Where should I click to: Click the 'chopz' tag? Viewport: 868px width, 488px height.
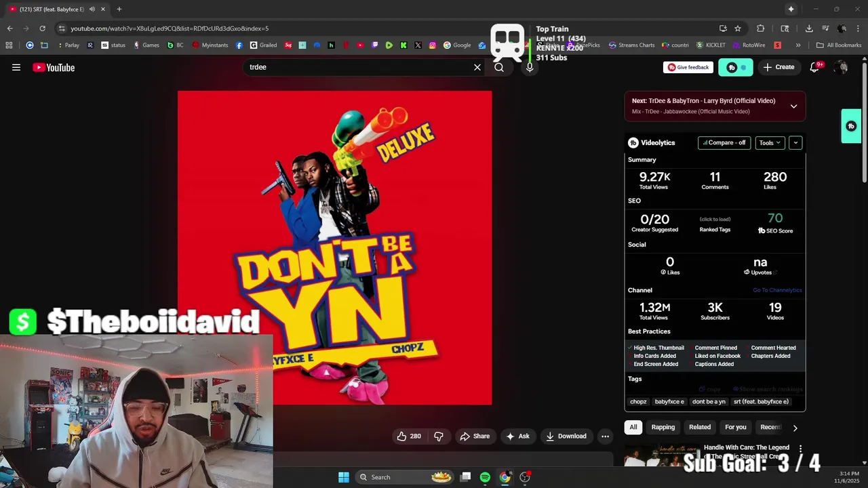click(638, 401)
